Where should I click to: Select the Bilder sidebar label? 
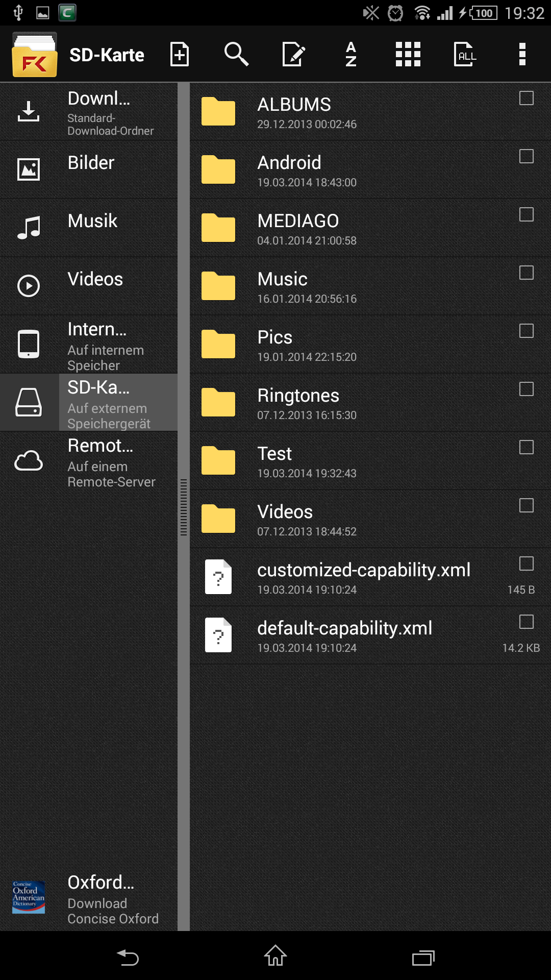(91, 163)
